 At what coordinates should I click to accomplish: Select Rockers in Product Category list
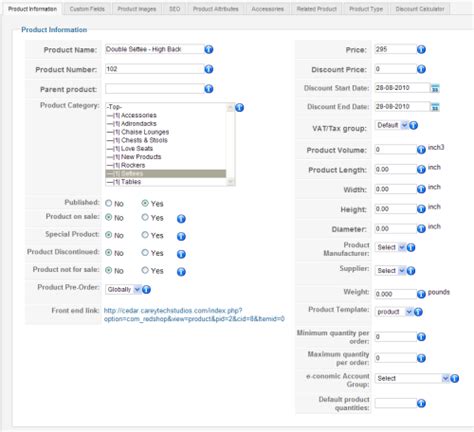coord(166,165)
